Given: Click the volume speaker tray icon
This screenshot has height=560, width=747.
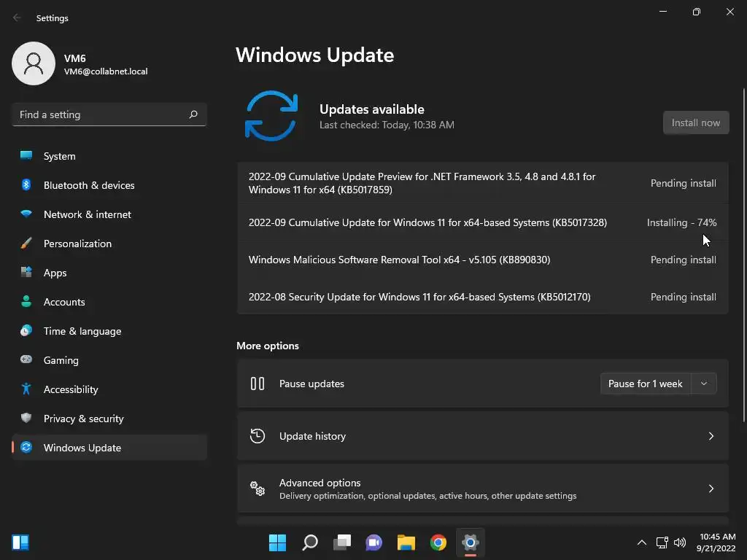Looking at the screenshot, I should tap(680, 542).
